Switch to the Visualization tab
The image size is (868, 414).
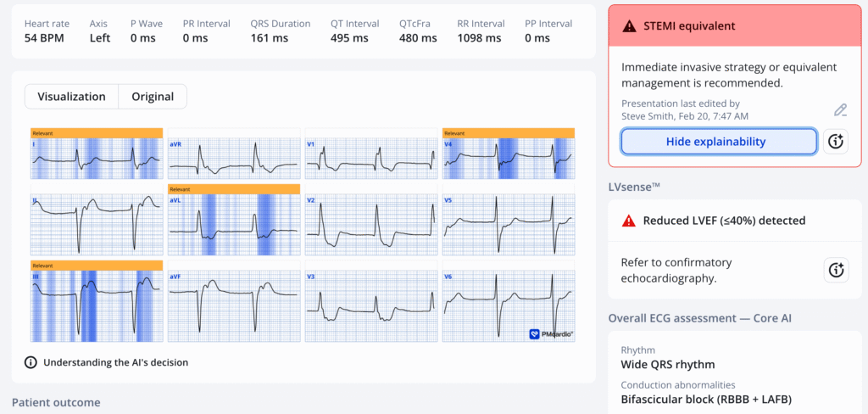pyautogui.click(x=71, y=97)
